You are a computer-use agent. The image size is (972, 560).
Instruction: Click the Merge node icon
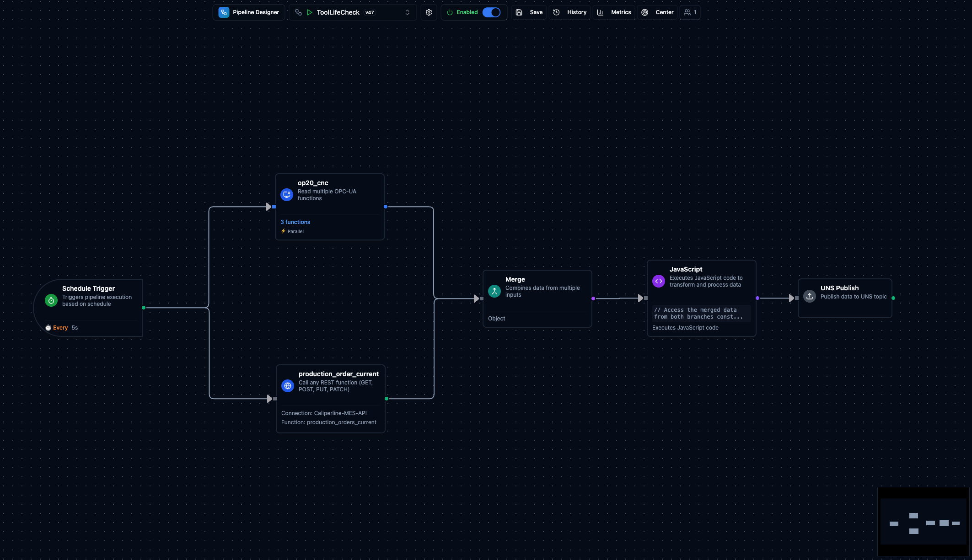click(x=494, y=291)
